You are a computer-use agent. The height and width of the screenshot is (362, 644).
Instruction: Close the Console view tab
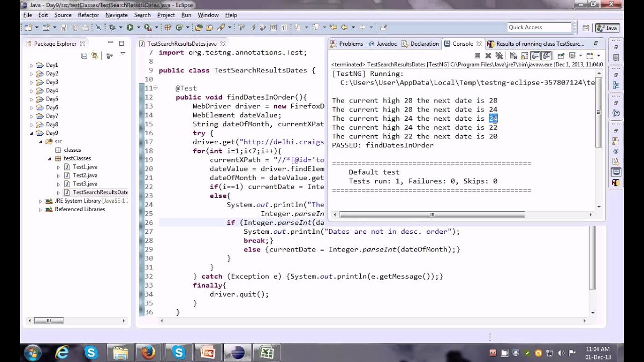coord(479,44)
